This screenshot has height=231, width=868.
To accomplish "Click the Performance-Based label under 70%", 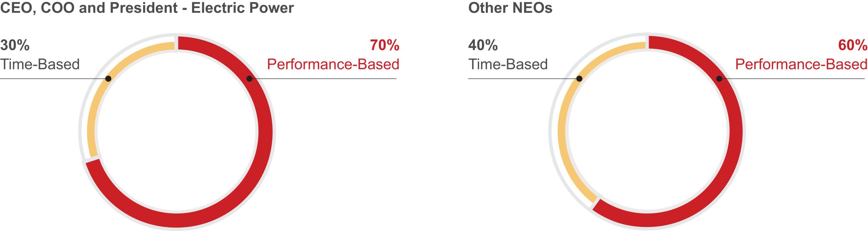I will tap(333, 64).
